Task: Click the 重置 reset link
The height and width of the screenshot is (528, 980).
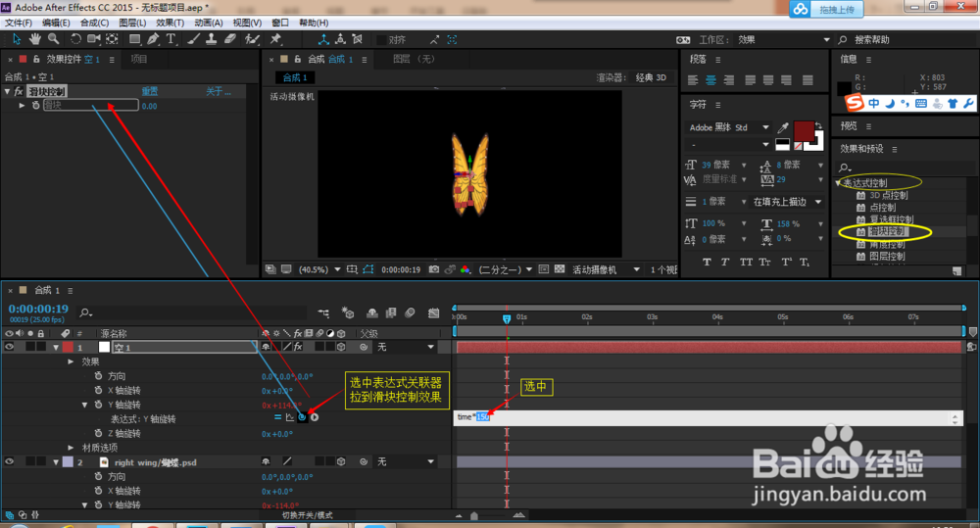Action: [x=149, y=91]
